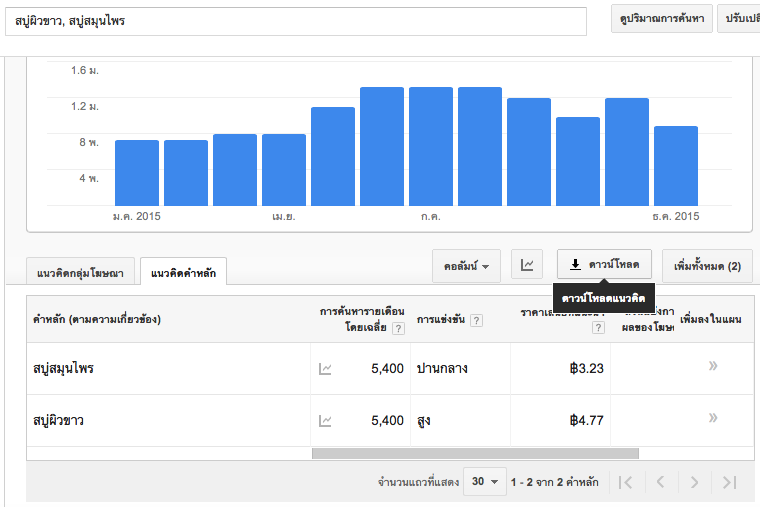Viewport: 760px width, 507px height.
Task: Open rows-per-page dropdown showing 30
Action: (485, 482)
